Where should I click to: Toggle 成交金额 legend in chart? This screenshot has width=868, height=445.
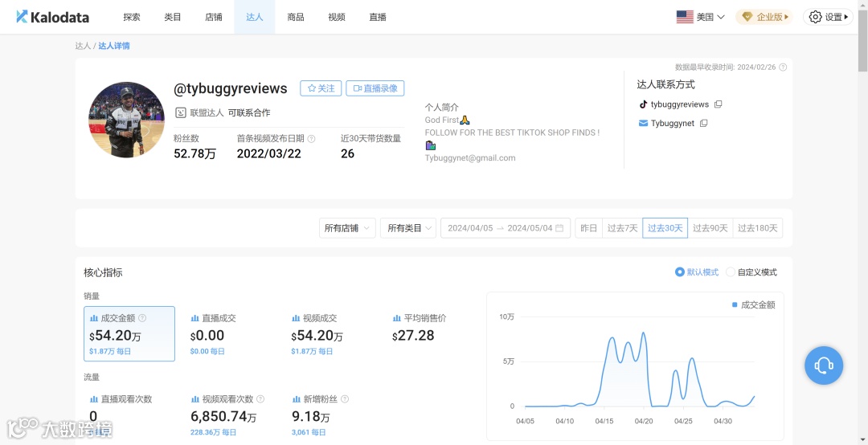[x=753, y=305]
